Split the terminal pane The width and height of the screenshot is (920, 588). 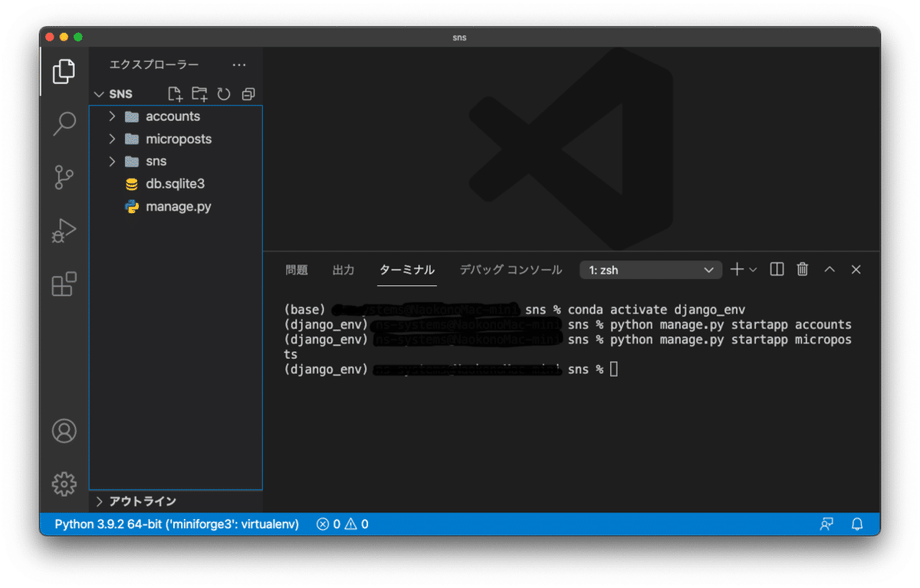(x=777, y=269)
